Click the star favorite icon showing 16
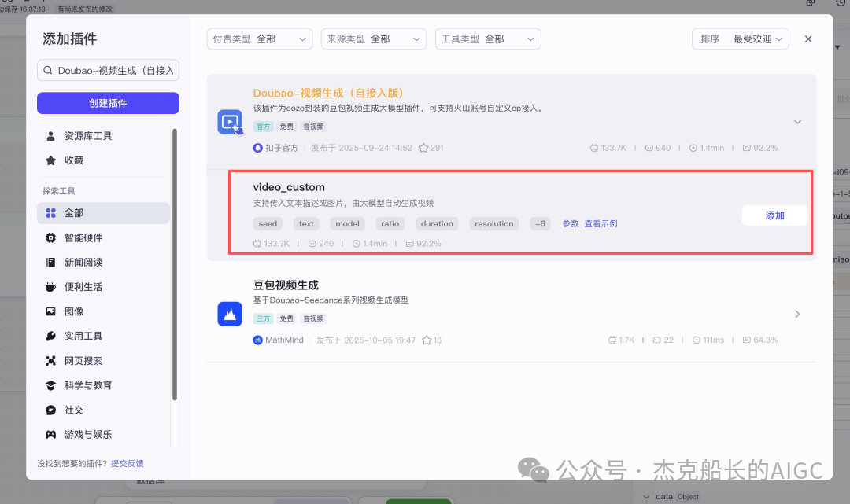The height and width of the screenshot is (504, 850). pos(427,340)
